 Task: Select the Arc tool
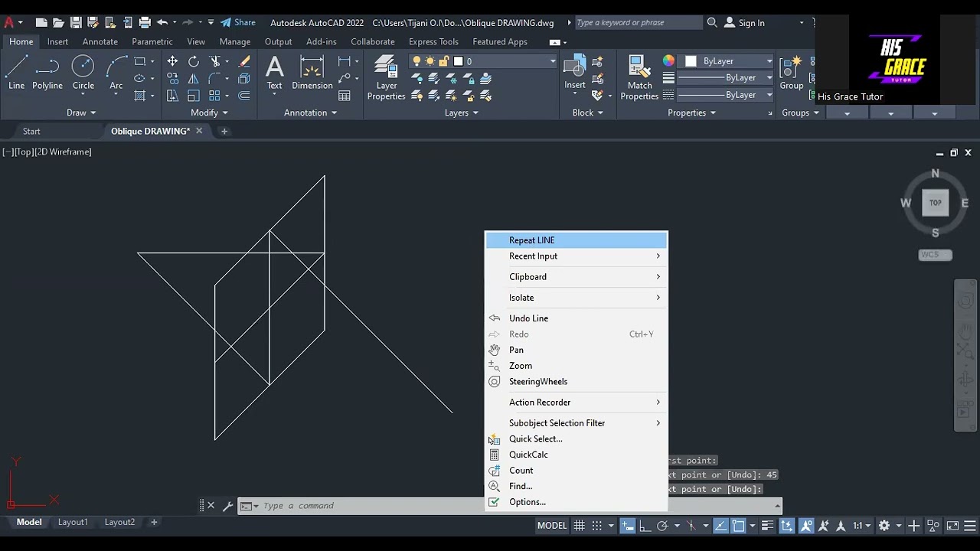(116, 73)
